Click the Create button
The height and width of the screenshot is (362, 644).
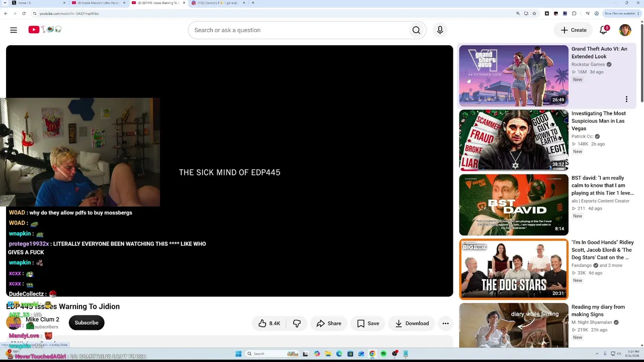574,30
